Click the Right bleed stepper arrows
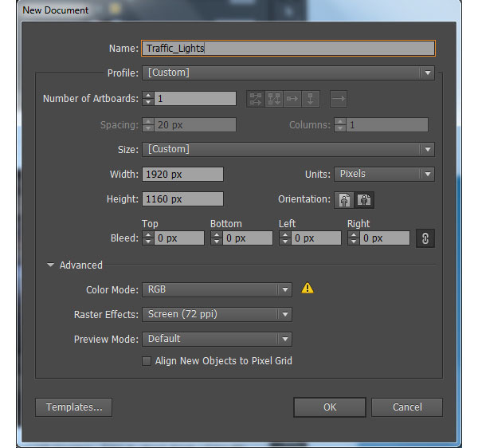Viewport: 478px width, 448px height. pyautogui.click(x=354, y=238)
